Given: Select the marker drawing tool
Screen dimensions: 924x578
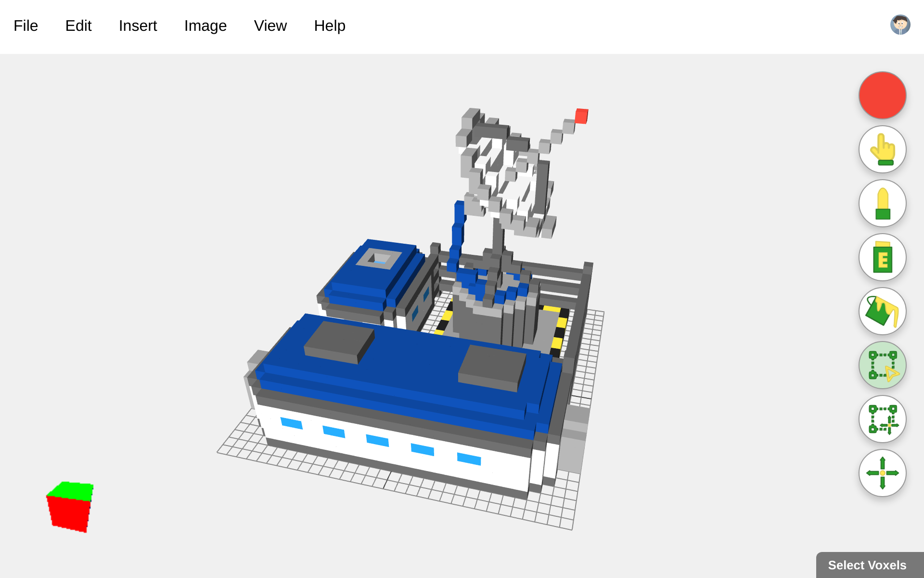Looking at the screenshot, I should [x=882, y=203].
